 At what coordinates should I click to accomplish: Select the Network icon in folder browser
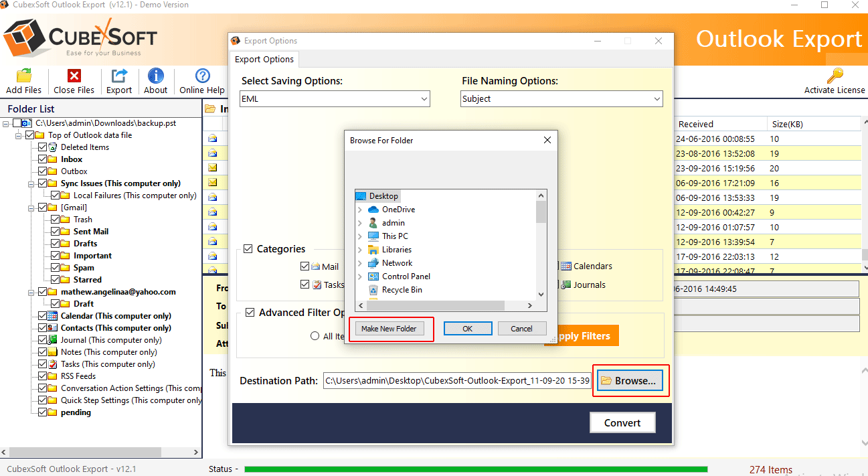point(373,263)
